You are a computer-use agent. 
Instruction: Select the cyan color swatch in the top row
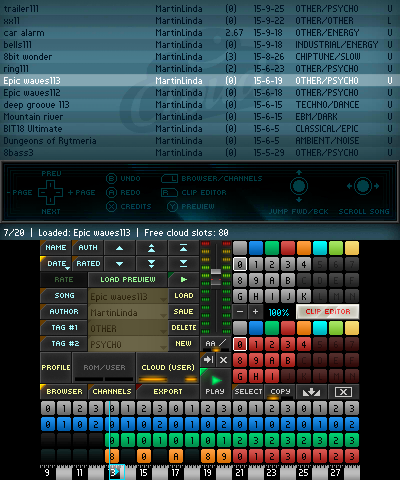click(x=320, y=248)
